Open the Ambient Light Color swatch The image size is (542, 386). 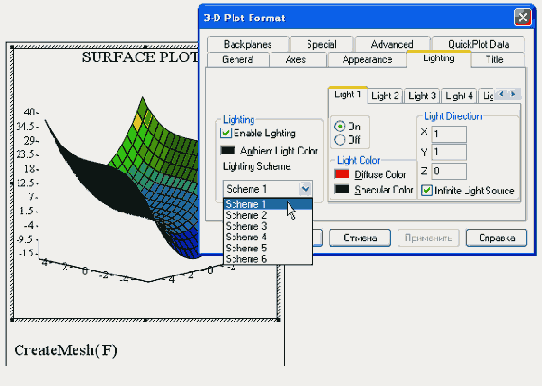coord(228,150)
